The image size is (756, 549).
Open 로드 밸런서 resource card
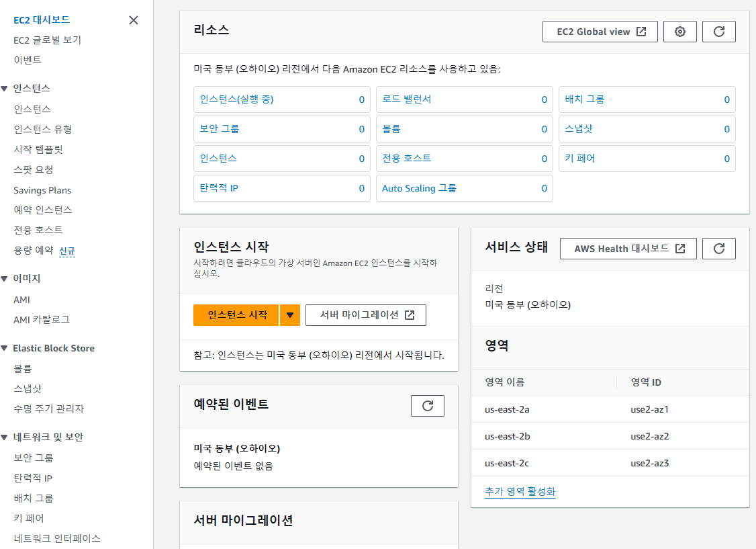(x=465, y=99)
